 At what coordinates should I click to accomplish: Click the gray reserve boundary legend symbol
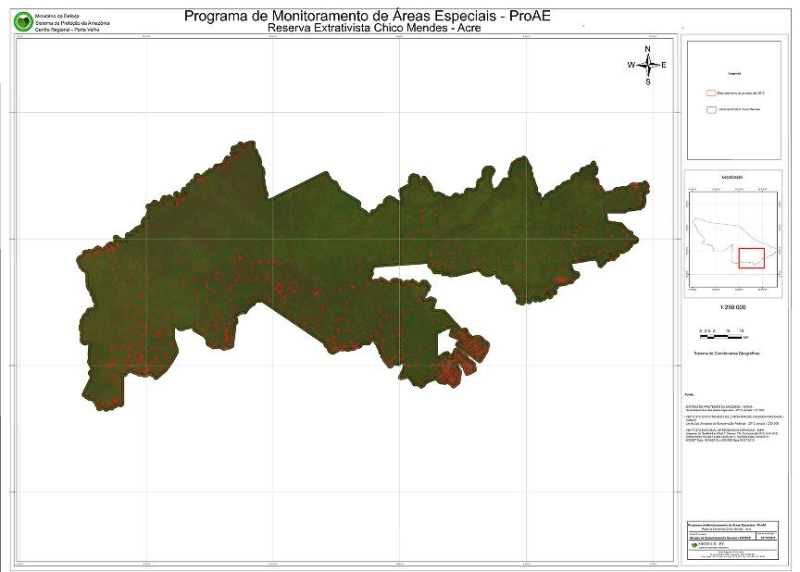[711, 109]
